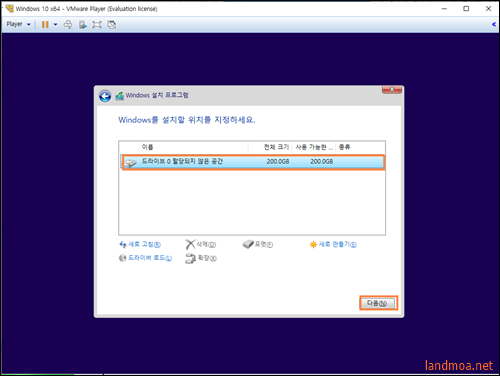This screenshot has width=500, height=376.
Task: Click the 포맷 format link
Action: coord(258,244)
